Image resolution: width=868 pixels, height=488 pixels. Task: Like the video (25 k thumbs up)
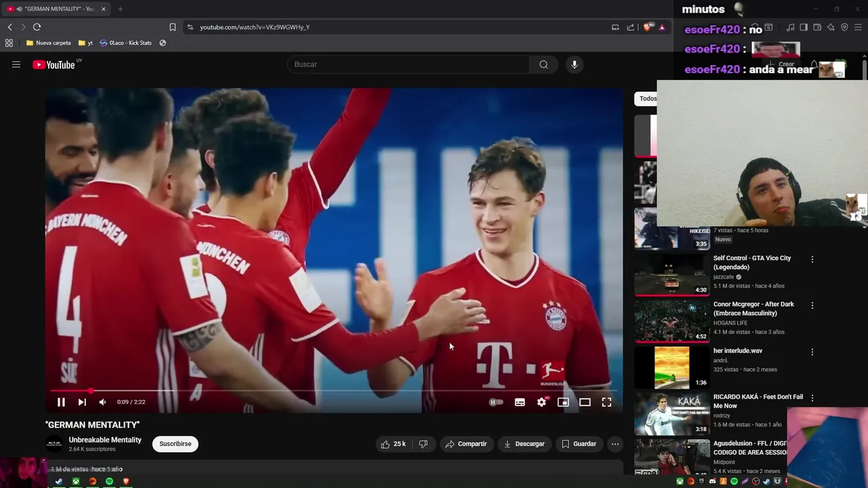pyautogui.click(x=393, y=444)
